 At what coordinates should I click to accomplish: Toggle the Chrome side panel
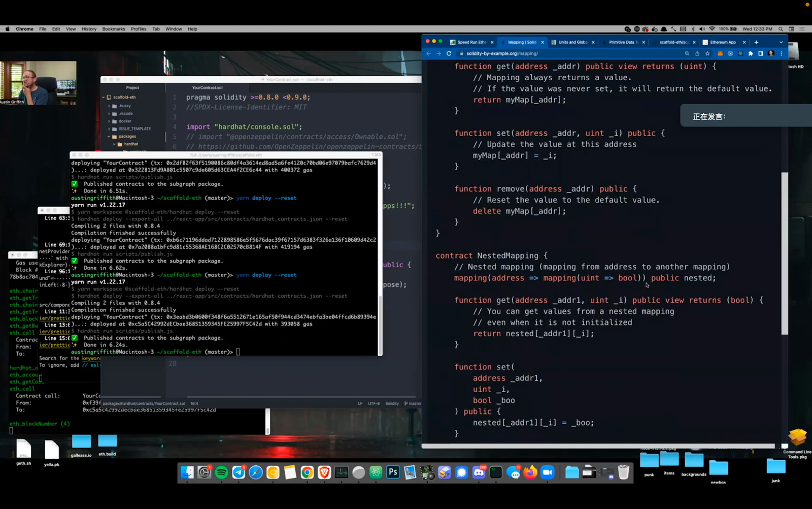pos(761,53)
